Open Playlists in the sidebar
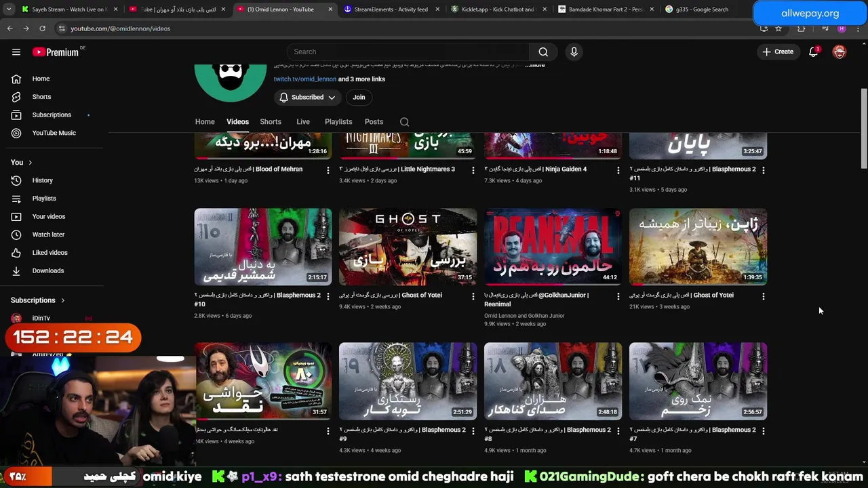The image size is (868, 488). coord(44,199)
